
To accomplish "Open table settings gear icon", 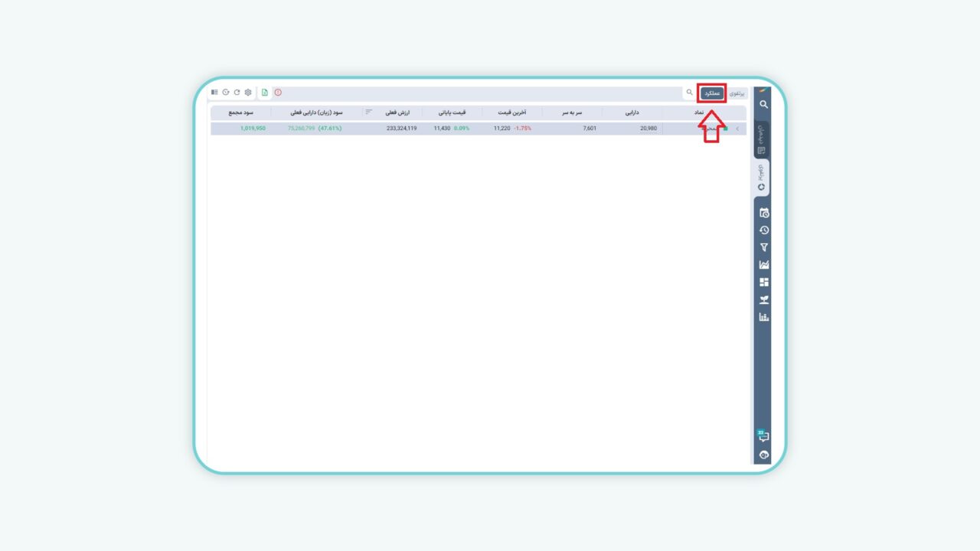I will click(248, 93).
